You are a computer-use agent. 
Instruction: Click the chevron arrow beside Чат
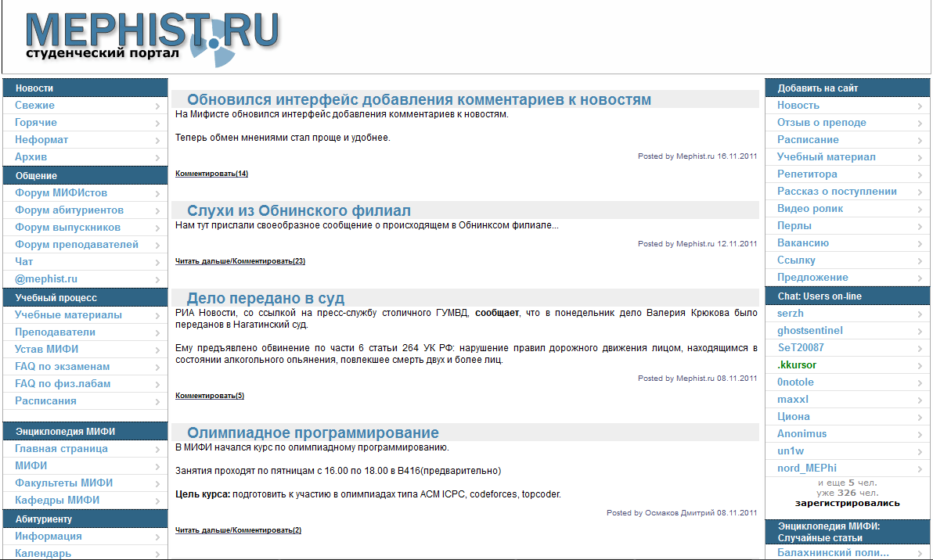(157, 261)
